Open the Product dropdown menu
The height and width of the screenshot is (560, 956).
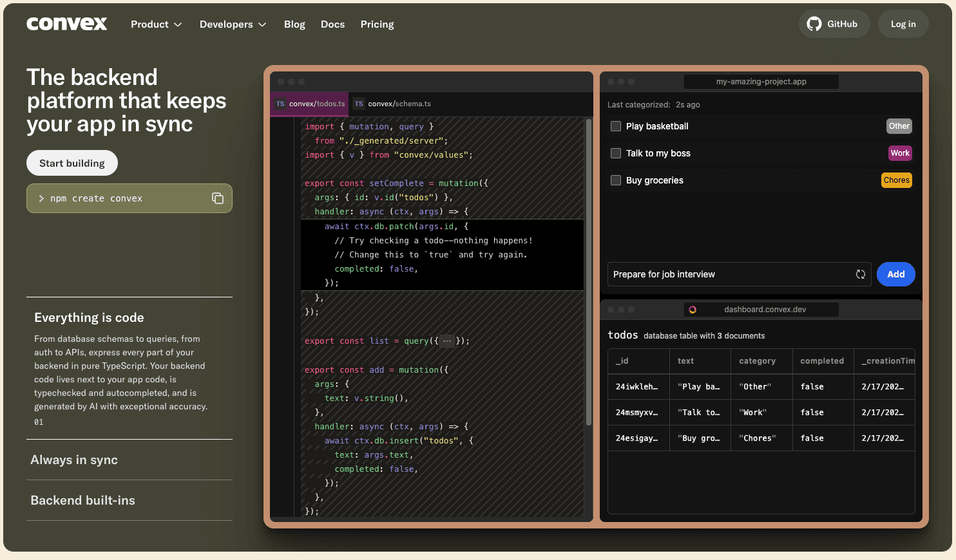[x=156, y=24]
